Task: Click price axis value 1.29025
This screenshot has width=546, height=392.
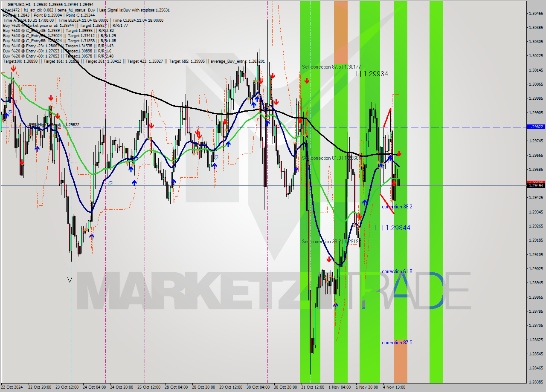Action: [536, 269]
